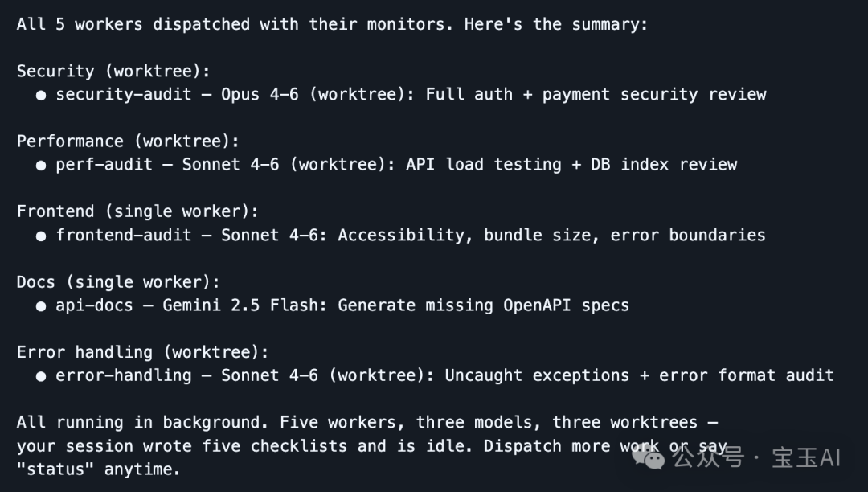Click the bullet beside api-docs

41,305
